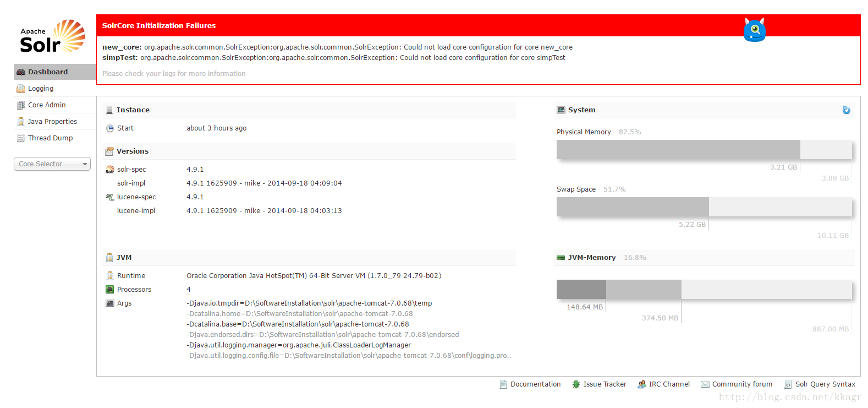Click the JVM-Memory chip icon
The image size is (868, 408).
click(561, 258)
